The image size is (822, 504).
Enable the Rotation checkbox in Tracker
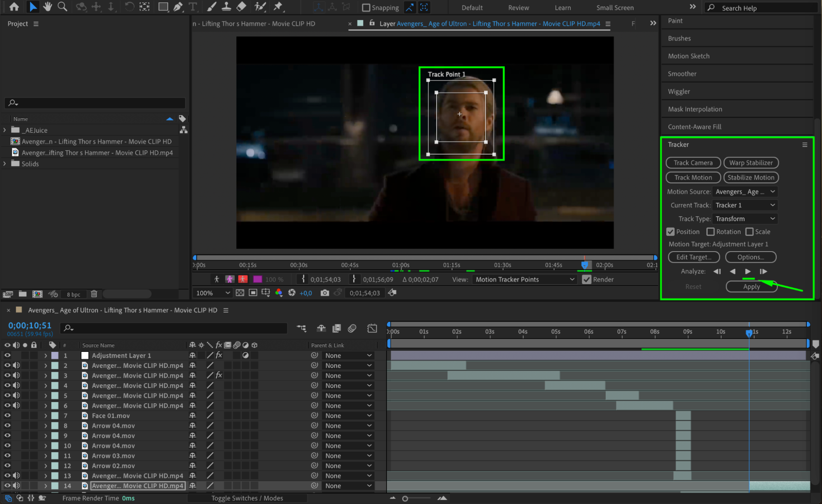(710, 232)
